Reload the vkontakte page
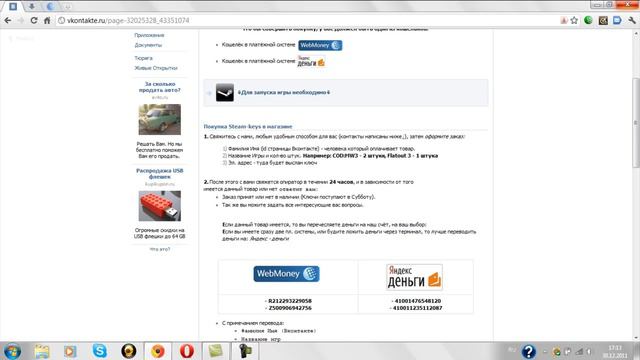The height and width of the screenshot is (360, 640). (x=34, y=20)
